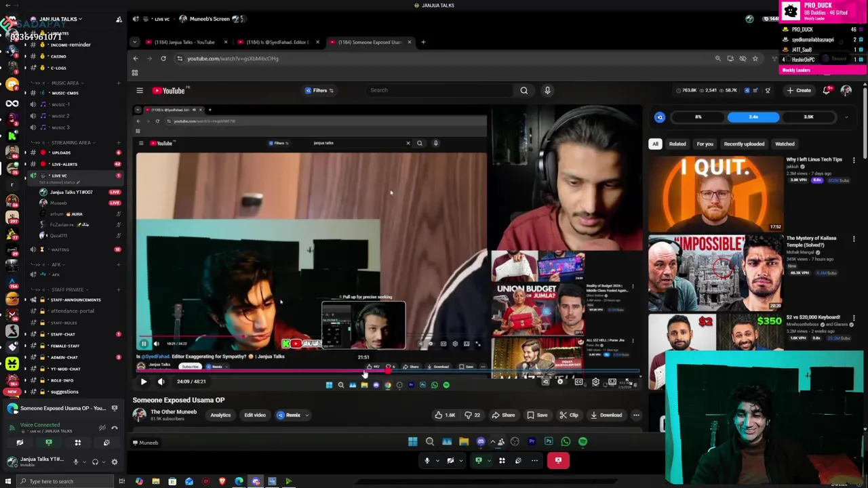Image resolution: width=868 pixels, height=488 pixels.
Task: Click the Share button under video
Action: pos(503,415)
